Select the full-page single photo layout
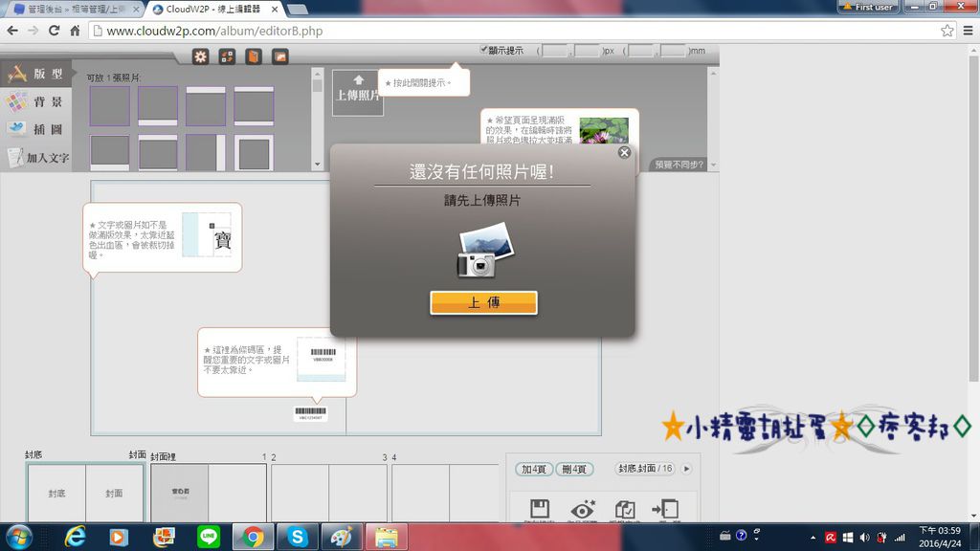Viewport: 980px width, 551px height. click(x=110, y=106)
